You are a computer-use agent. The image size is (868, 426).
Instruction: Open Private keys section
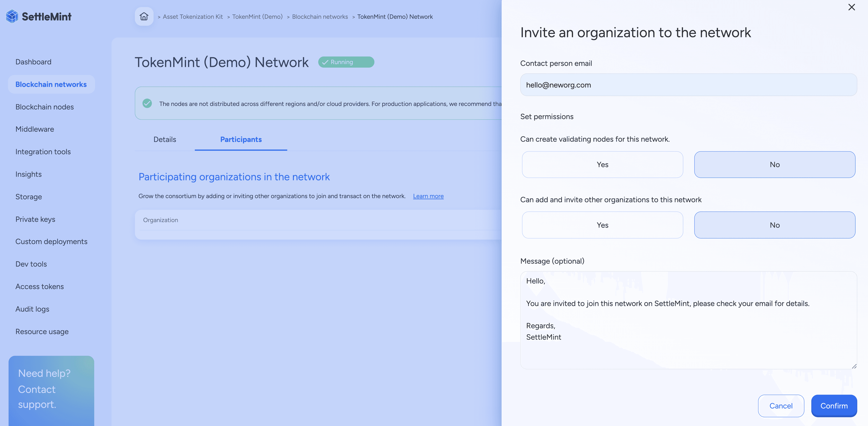[35, 219]
